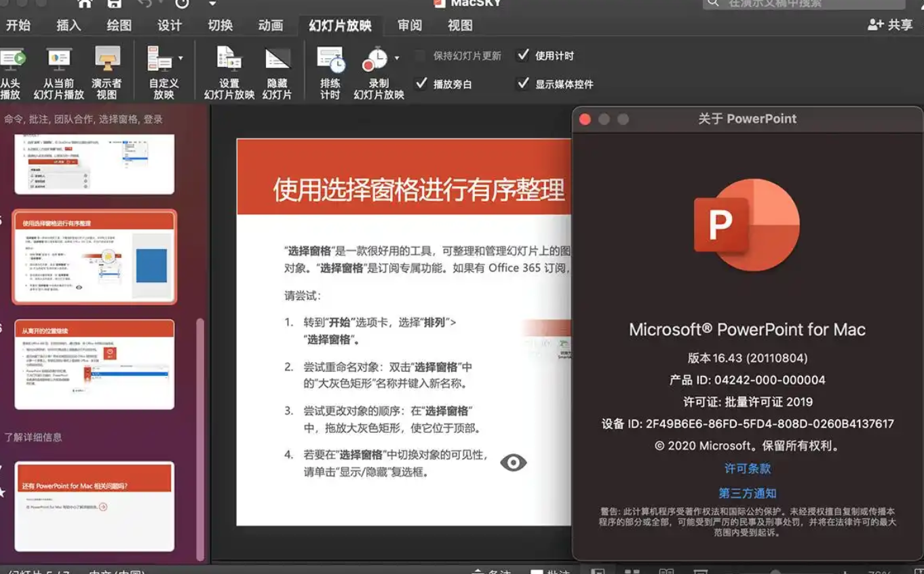Click the home icon in title bar
Screen dimensions: 924x574
(x=85, y=3)
